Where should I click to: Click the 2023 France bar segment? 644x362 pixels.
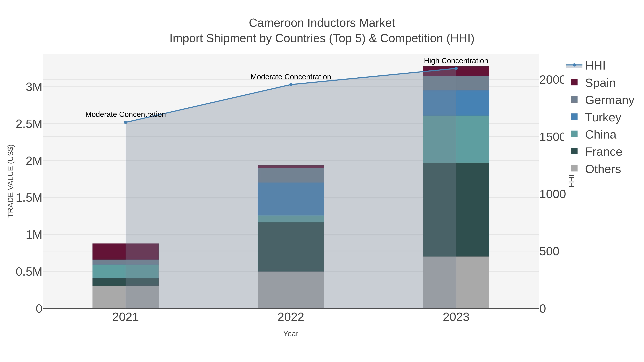(x=456, y=210)
